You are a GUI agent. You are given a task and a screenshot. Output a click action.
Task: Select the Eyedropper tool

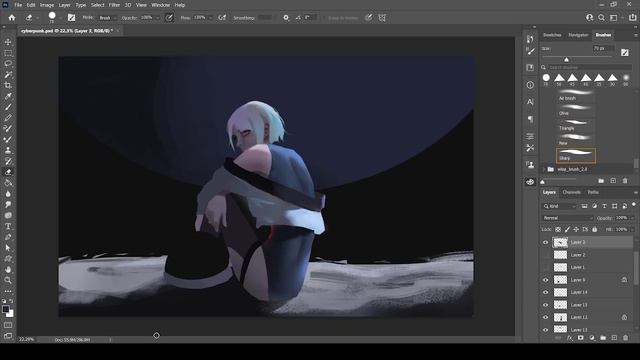pos(8,96)
